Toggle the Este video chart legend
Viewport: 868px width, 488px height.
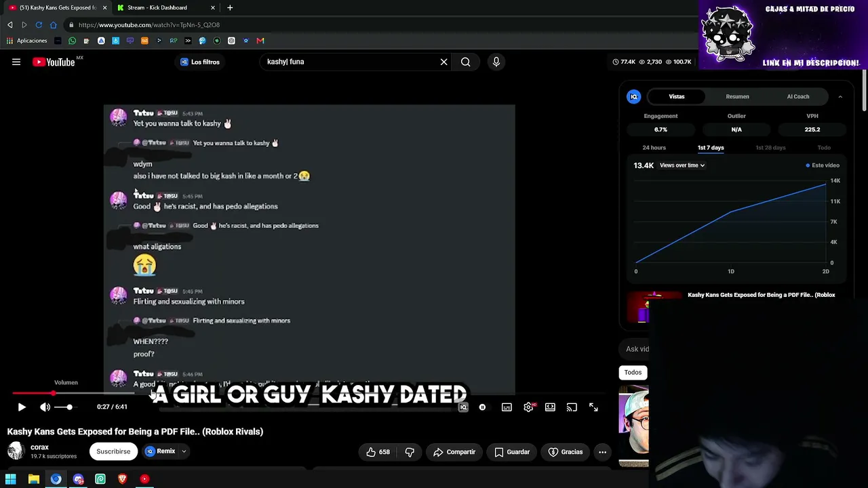(823, 165)
